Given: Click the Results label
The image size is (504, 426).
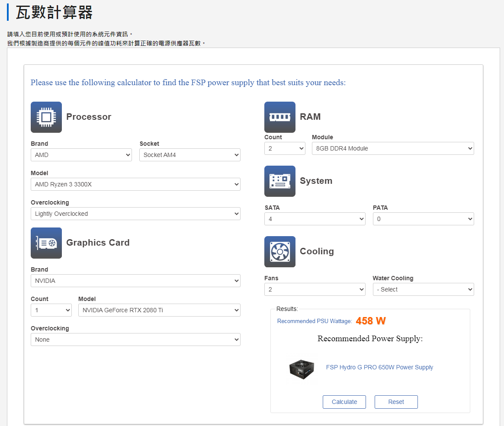Looking at the screenshot, I should click(287, 309).
